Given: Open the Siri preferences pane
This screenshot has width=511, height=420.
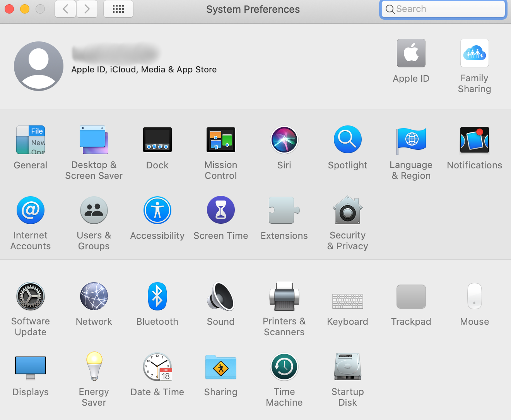Looking at the screenshot, I should pyautogui.click(x=284, y=140).
